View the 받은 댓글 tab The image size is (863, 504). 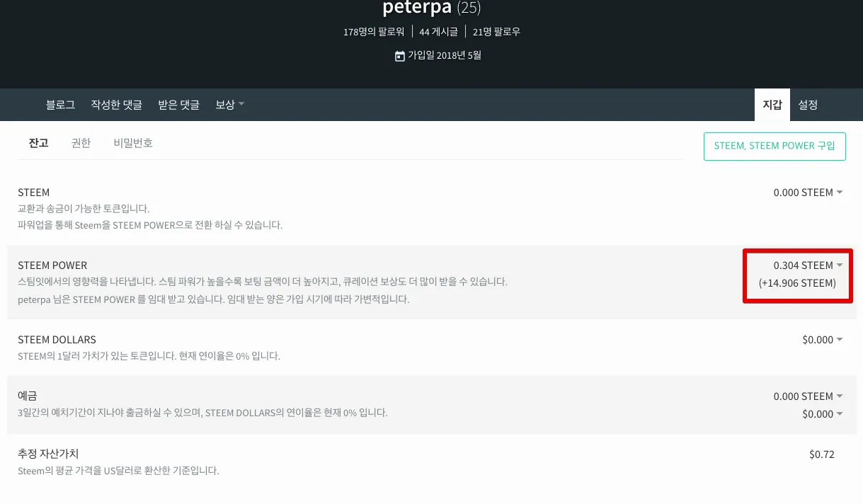click(178, 105)
